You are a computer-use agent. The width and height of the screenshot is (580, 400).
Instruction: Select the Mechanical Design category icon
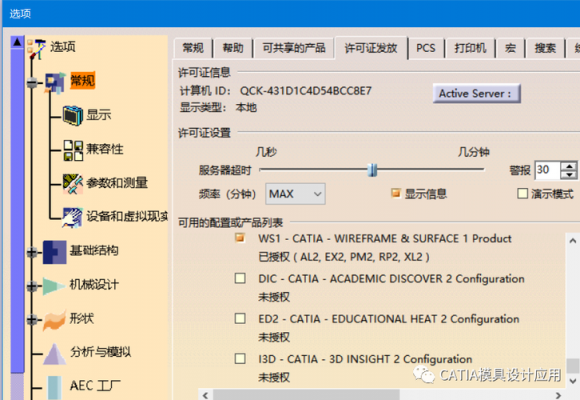[54, 286]
